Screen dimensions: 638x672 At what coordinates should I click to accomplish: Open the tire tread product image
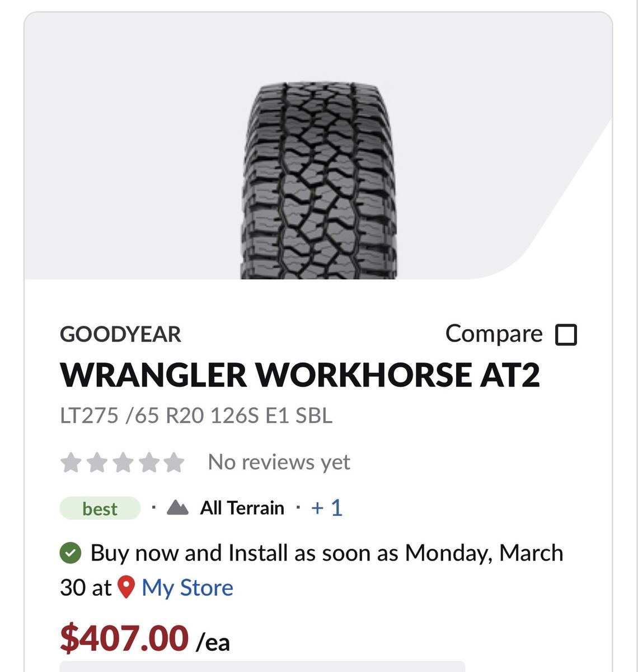[318, 180]
